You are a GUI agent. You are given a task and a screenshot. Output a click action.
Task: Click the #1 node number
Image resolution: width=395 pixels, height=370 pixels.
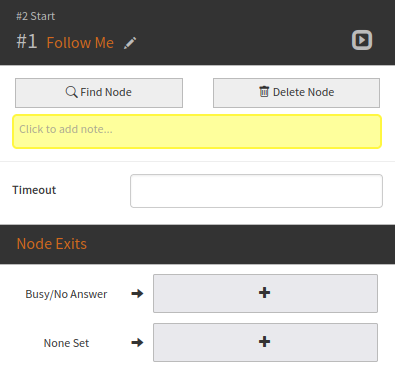(x=27, y=42)
